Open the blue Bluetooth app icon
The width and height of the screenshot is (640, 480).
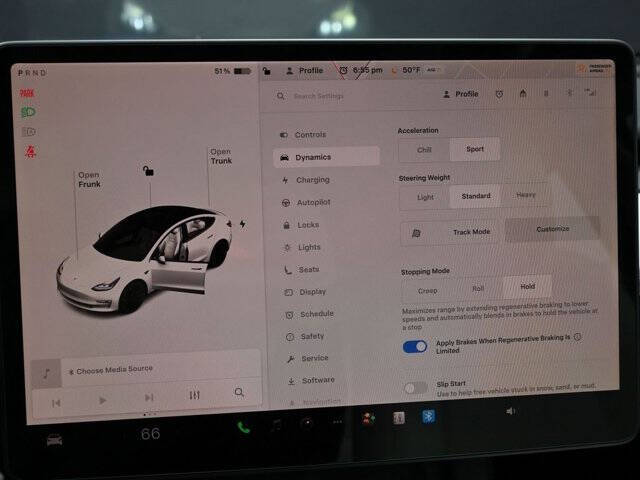point(428,416)
